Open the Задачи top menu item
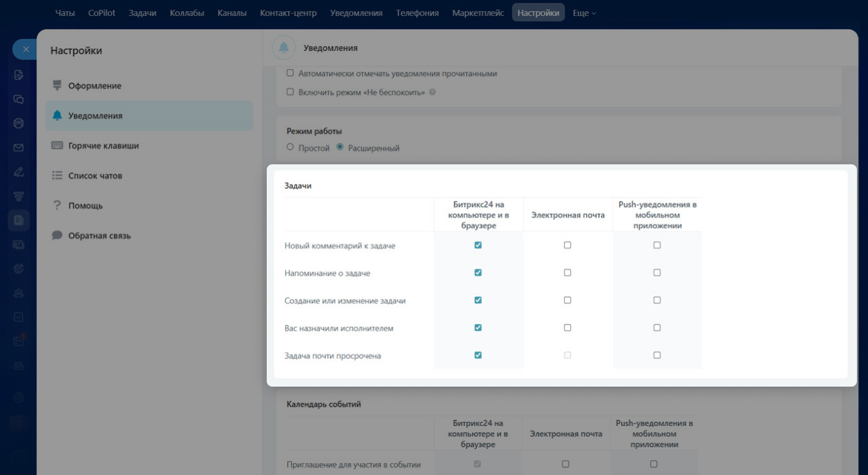868x475 pixels. click(142, 12)
